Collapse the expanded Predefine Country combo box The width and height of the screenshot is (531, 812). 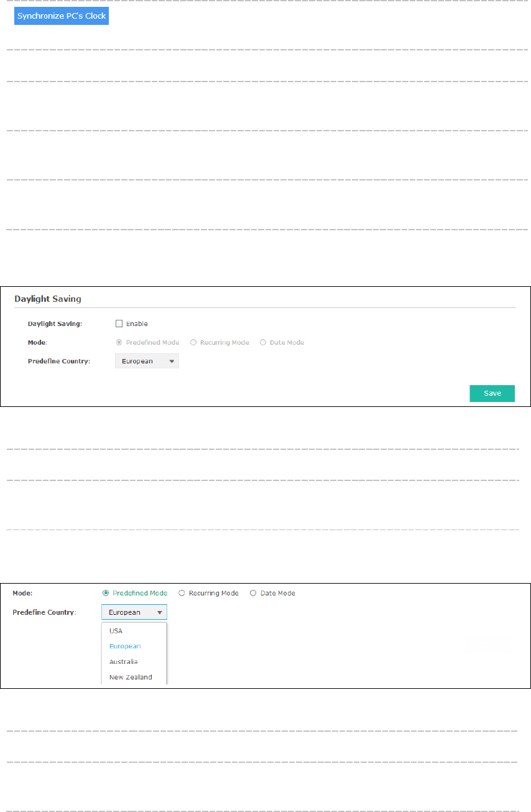[133, 612]
